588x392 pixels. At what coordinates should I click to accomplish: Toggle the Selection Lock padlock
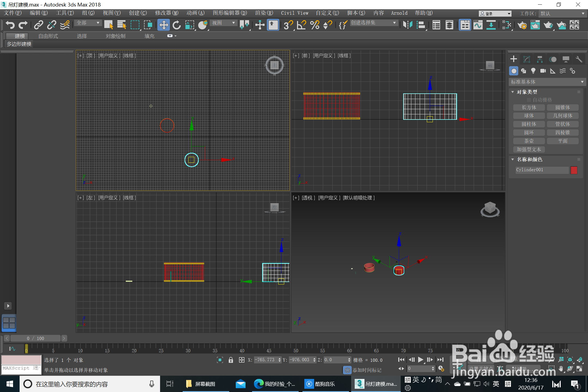pyautogui.click(x=231, y=360)
